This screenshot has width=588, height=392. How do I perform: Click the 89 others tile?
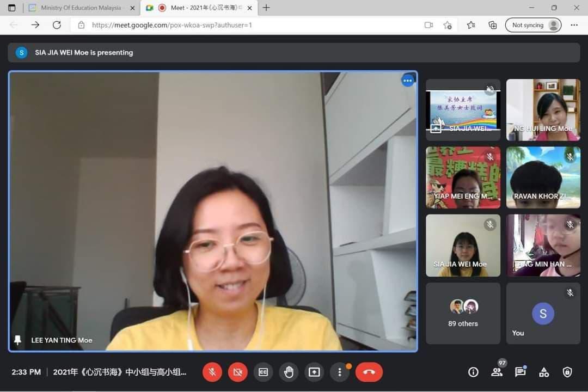(462, 313)
